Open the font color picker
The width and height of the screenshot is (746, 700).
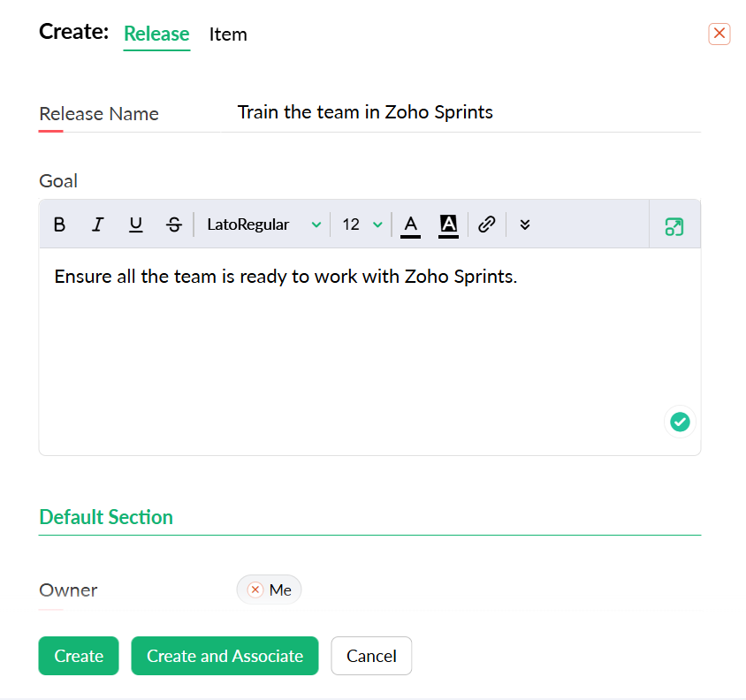pos(410,224)
